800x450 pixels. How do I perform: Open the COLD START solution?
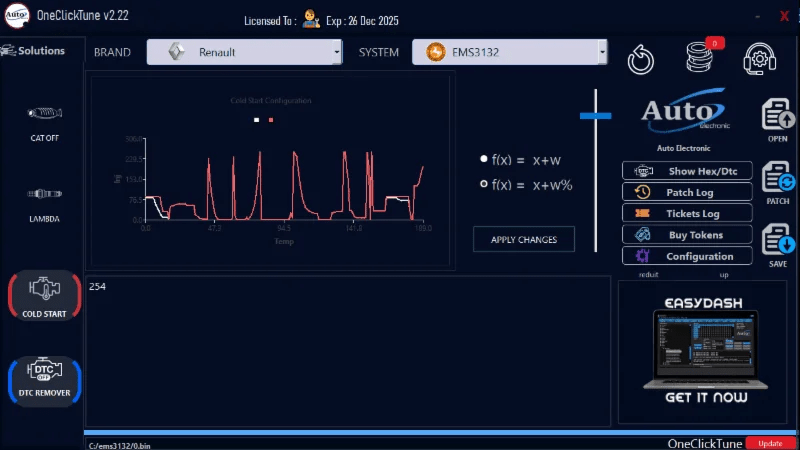pyautogui.click(x=44, y=296)
